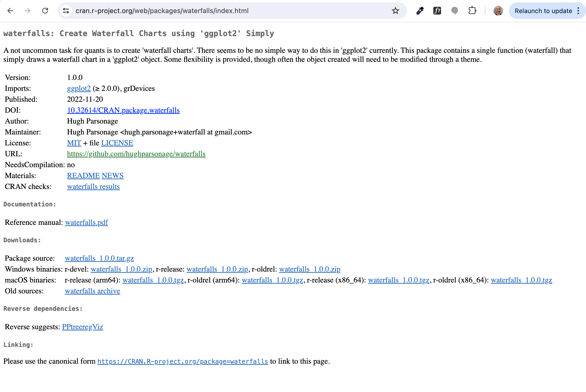Open the font identifier f? extension
The height and width of the screenshot is (392, 586).
click(437, 11)
